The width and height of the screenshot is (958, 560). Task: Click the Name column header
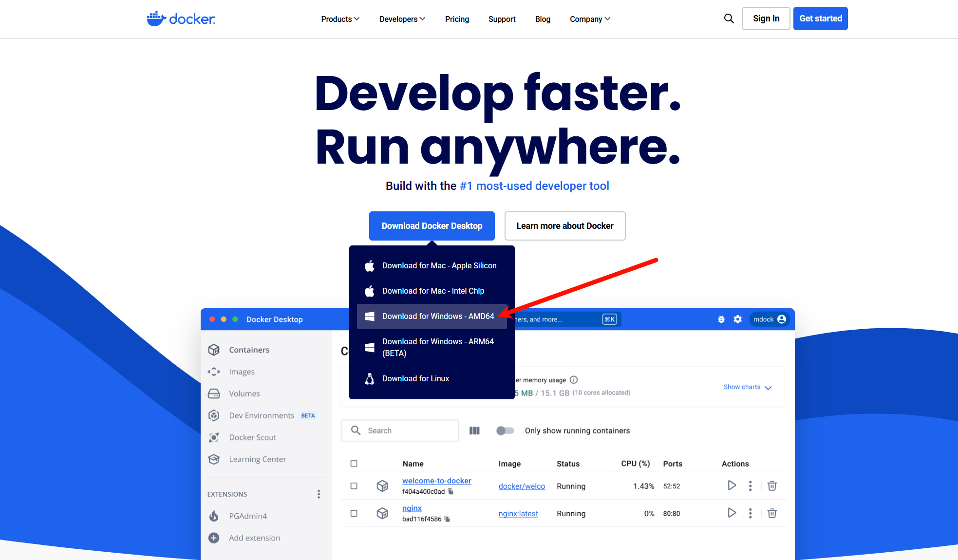click(413, 464)
